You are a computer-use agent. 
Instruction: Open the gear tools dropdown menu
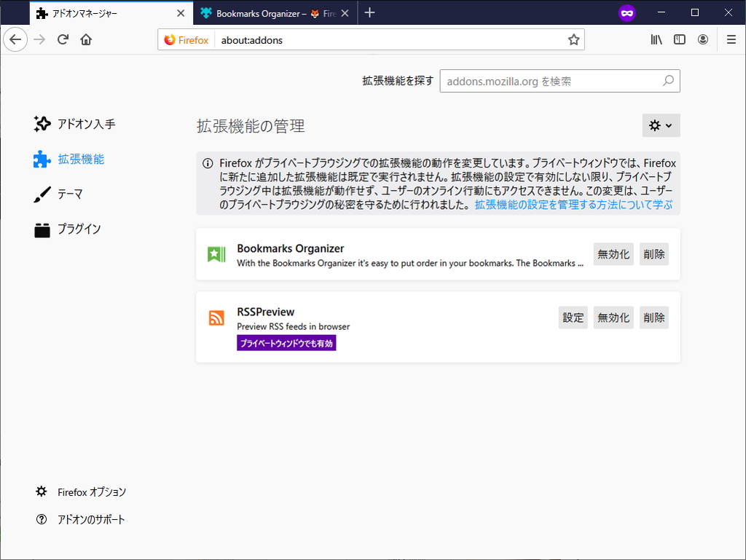(660, 125)
